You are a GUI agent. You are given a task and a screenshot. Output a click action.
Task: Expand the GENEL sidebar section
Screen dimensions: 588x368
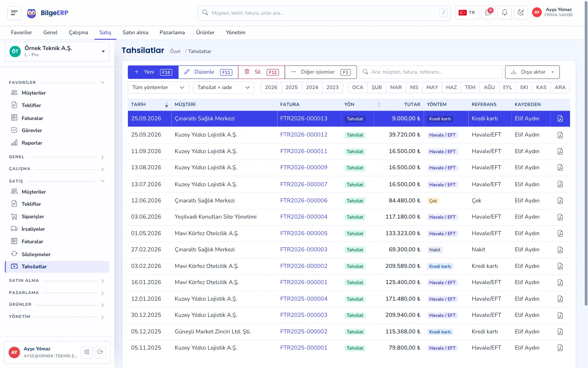pos(57,157)
